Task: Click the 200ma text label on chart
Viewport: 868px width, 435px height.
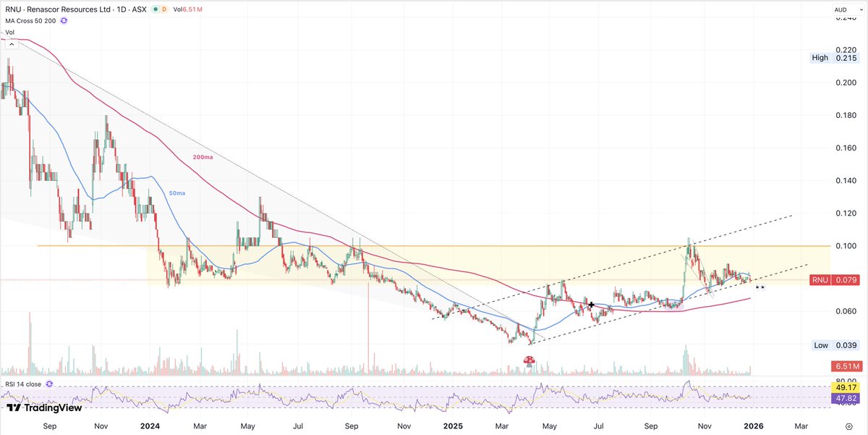Action: [x=202, y=157]
